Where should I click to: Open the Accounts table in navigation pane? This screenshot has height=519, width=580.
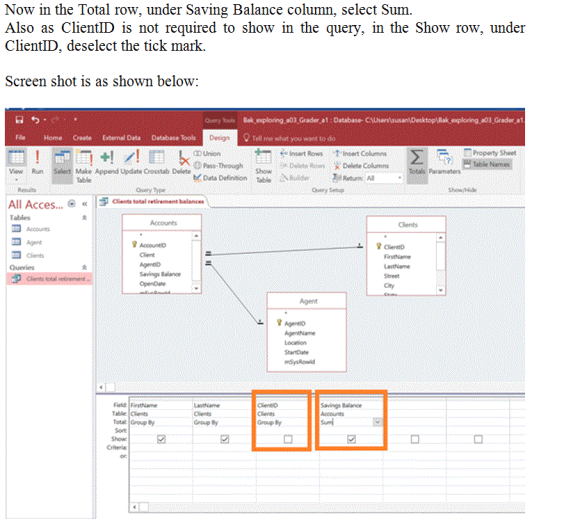click(32, 229)
